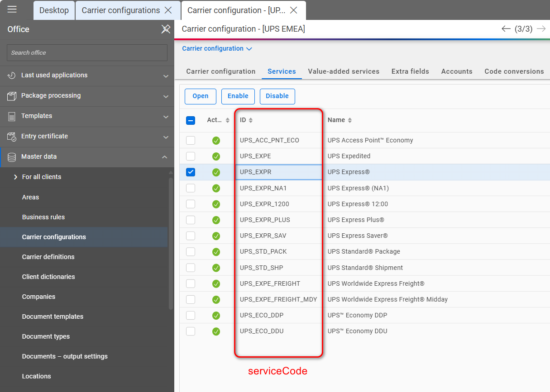Sort by the ID column arrows

pyautogui.click(x=251, y=120)
